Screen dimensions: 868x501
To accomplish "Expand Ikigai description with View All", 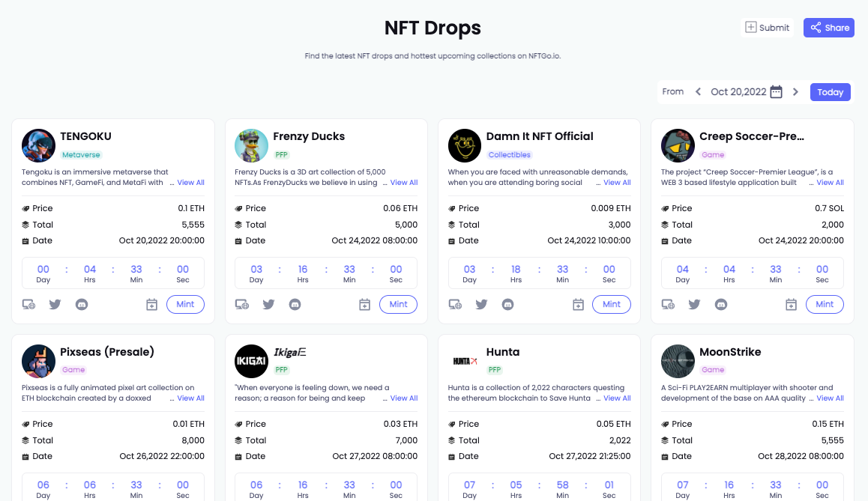I will pyautogui.click(x=403, y=398).
